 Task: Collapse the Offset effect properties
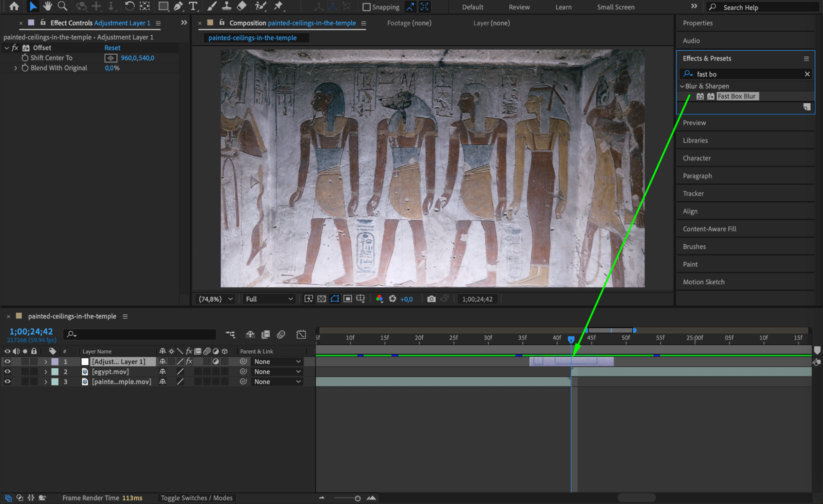(7, 48)
